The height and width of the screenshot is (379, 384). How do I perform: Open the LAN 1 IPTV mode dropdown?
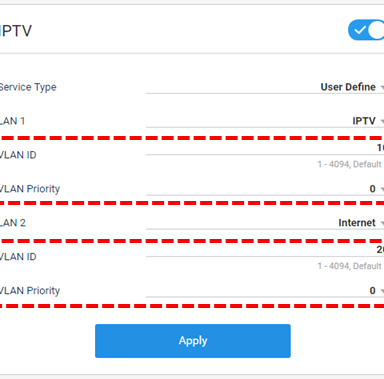265,121
